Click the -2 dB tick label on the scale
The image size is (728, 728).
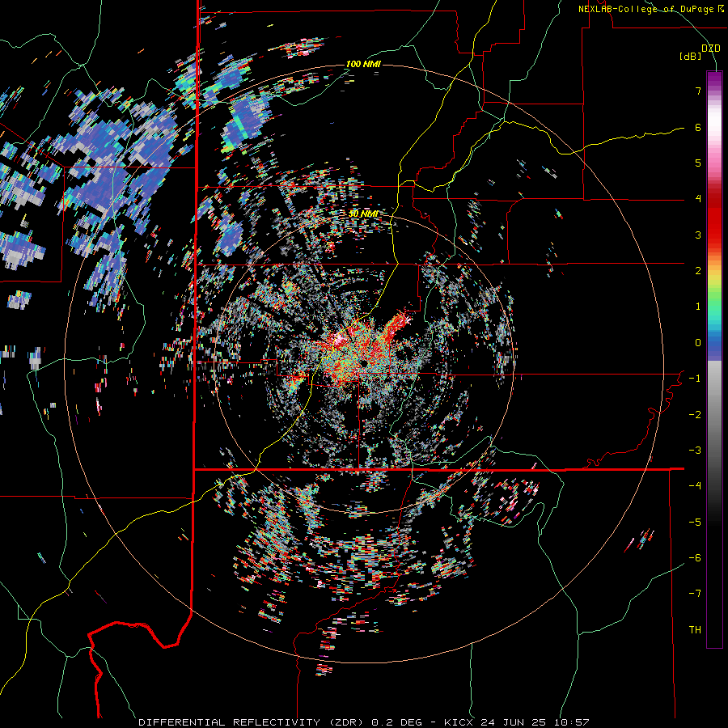[x=695, y=415]
